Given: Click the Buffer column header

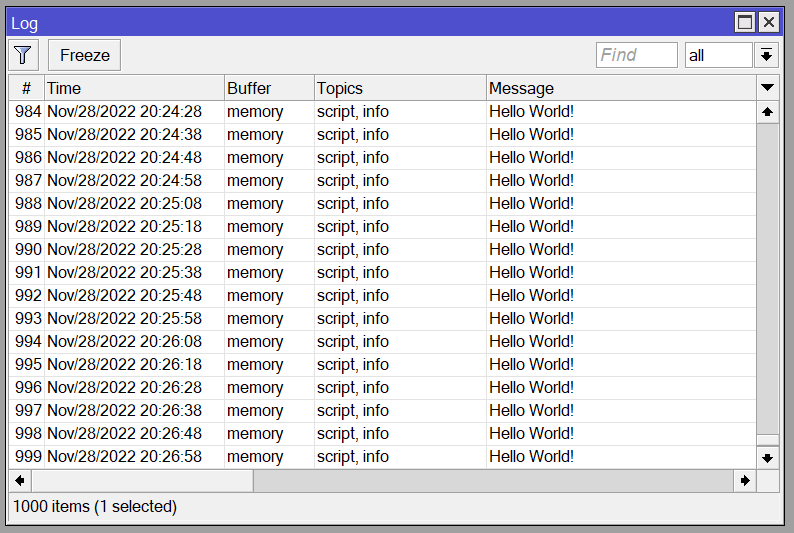Looking at the screenshot, I should coord(268,88).
